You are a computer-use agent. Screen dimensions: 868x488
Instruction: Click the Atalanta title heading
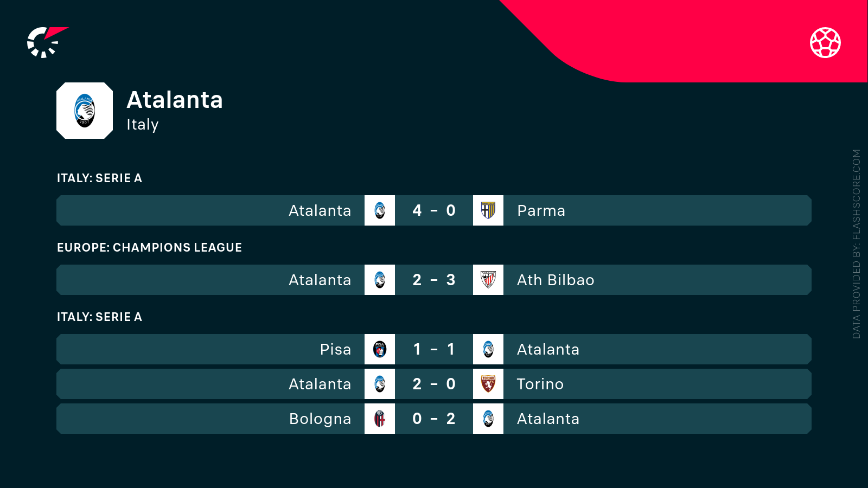pos(175,100)
